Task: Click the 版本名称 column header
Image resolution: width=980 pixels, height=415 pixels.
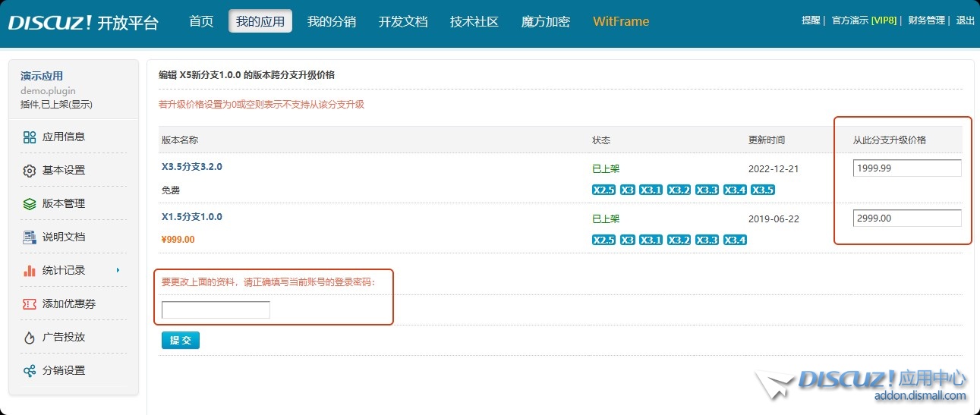Action: coord(180,140)
